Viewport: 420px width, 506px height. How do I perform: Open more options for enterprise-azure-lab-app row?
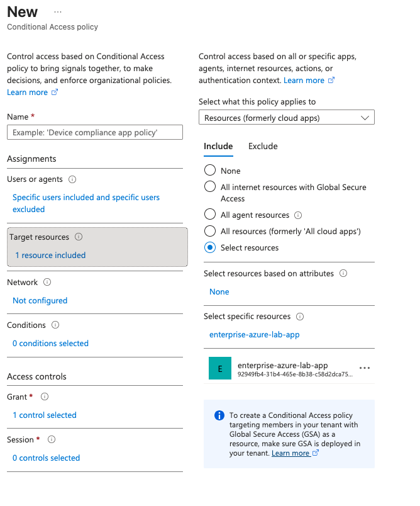365,368
